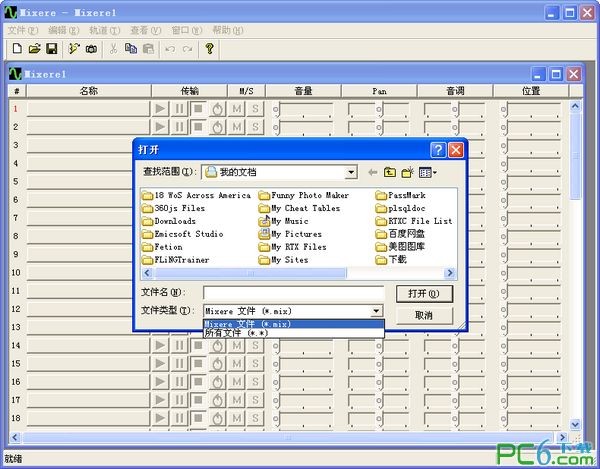Click the Back arrow in the open dialog
The image size is (600, 469).
[372, 172]
